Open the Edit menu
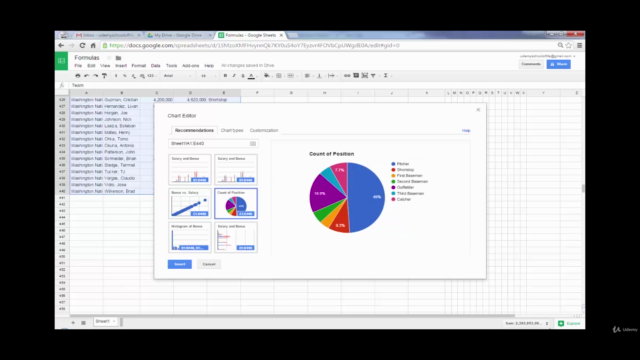Image resolution: width=640 pixels, height=360 pixels. pyautogui.click(x=91, y=65)
